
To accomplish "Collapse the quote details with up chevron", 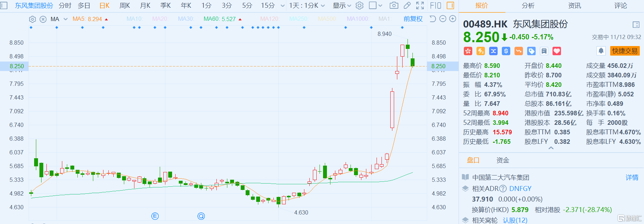I will (551, 148).
